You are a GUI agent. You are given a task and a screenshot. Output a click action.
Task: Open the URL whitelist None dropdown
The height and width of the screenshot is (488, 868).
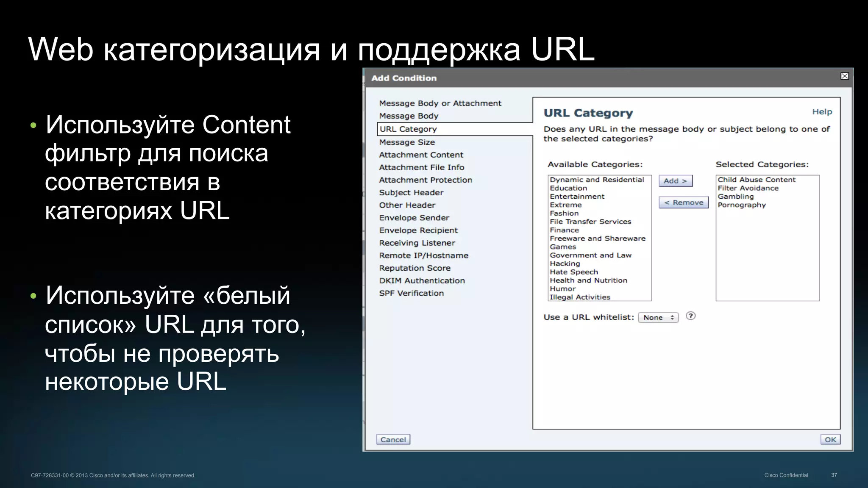click(658, 318)
